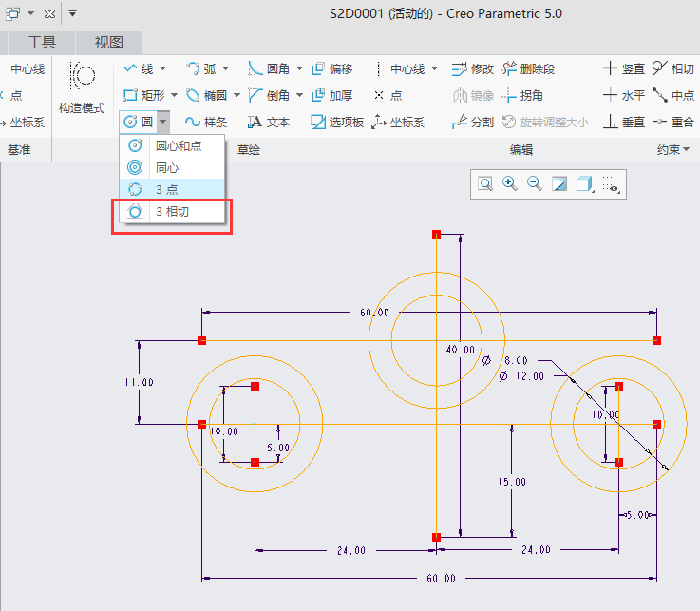Choose 3 相切 (3 Tangent) circle option

[172, 211]
